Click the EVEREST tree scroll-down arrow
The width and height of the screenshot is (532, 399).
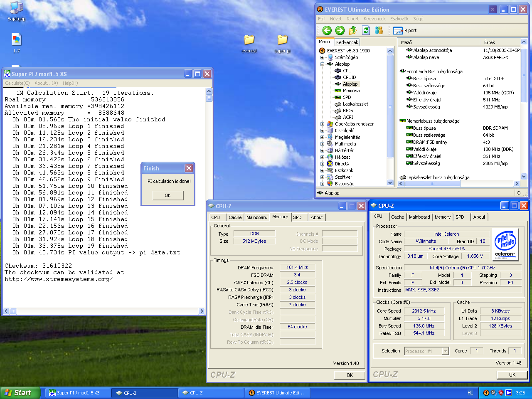click(390, 182)
